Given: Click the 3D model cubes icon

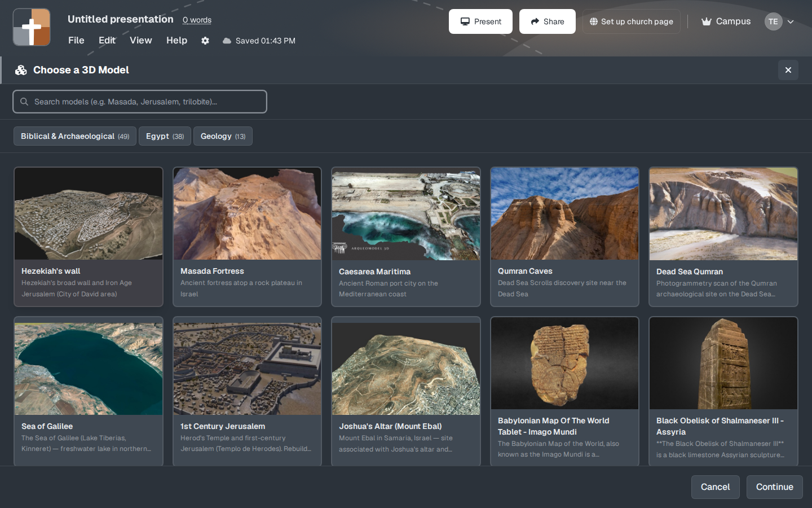Looking at the screenshot, I should click(21, 70).
